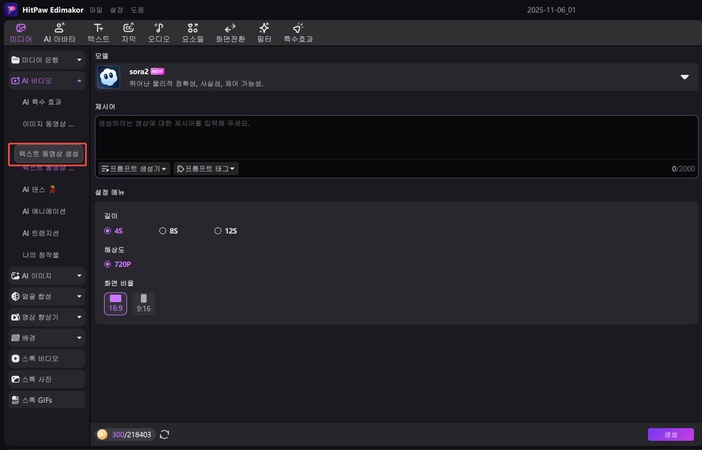Expand the 미디어 은행 section arrow
This screenshot has height=450, width=702.
tap(79, 60)
